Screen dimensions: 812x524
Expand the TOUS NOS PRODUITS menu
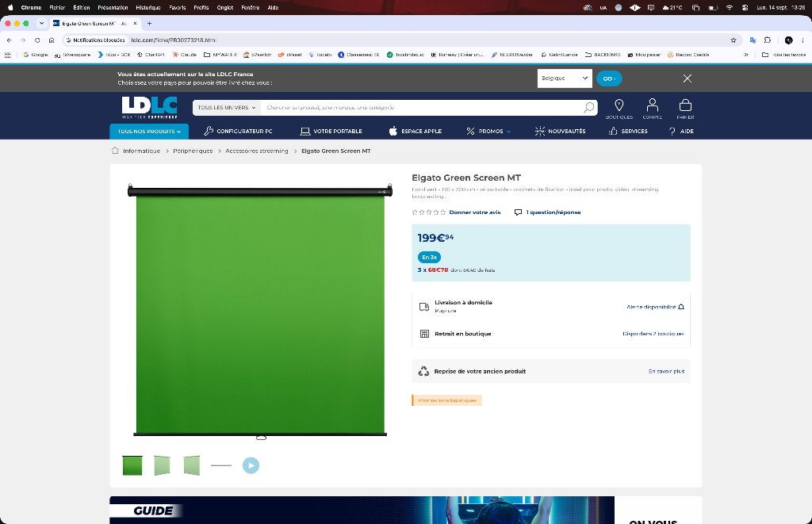149,131
